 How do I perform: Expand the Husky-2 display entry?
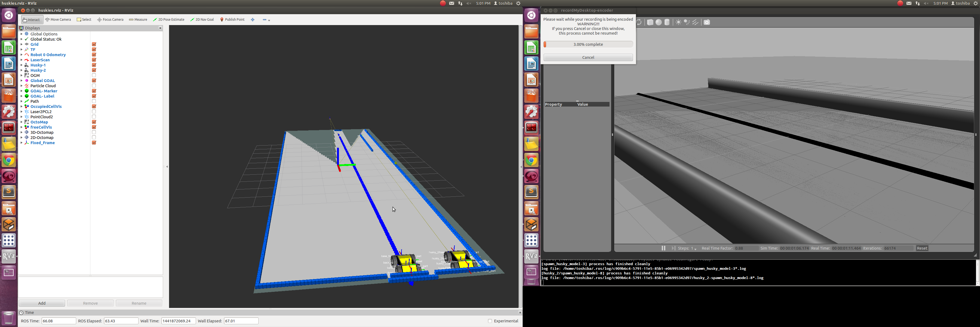(x=22, y=70)
